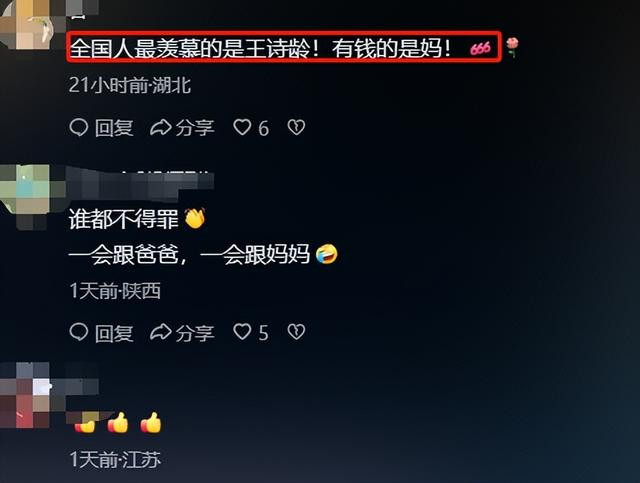Tap the clapping hands emoji after 谁都不得罪
This screenshot has height=483, width=640.
tap(195, 219)
